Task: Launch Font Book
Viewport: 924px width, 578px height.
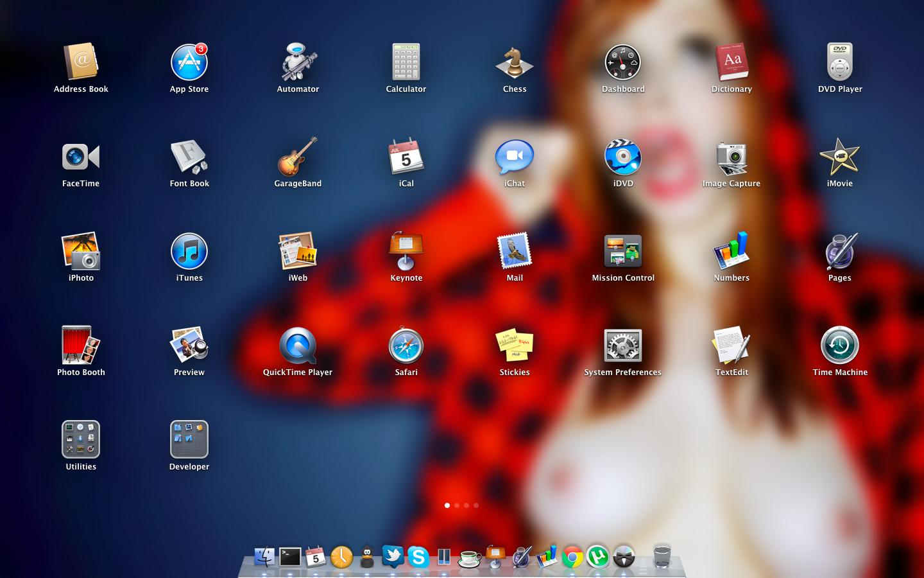Action: pos(189,157)
